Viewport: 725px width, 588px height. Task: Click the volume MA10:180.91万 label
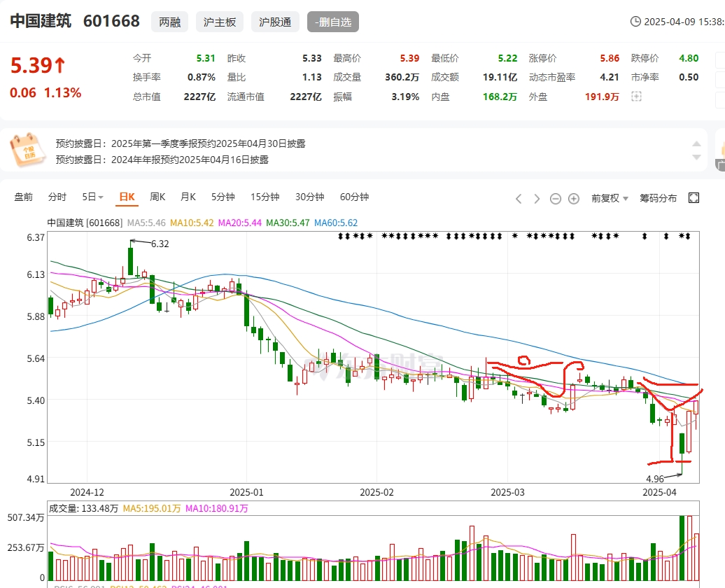coord(217,508)
